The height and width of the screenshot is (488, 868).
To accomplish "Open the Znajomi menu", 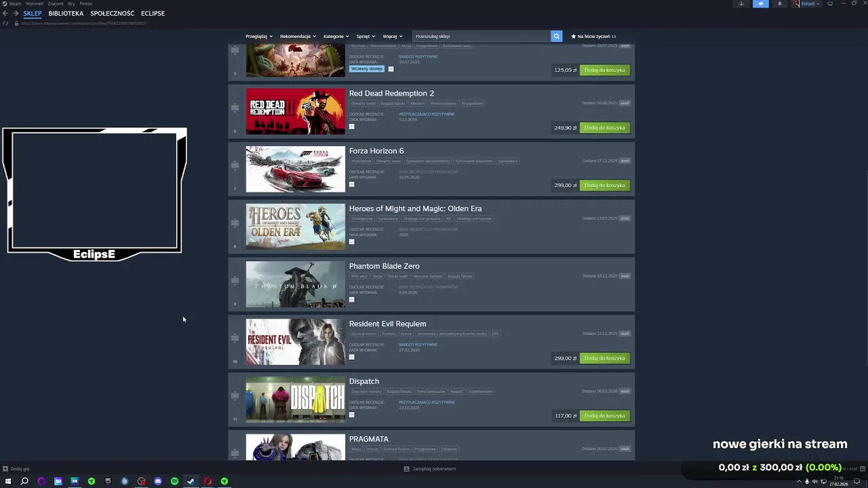I will (x=56, y=3).
